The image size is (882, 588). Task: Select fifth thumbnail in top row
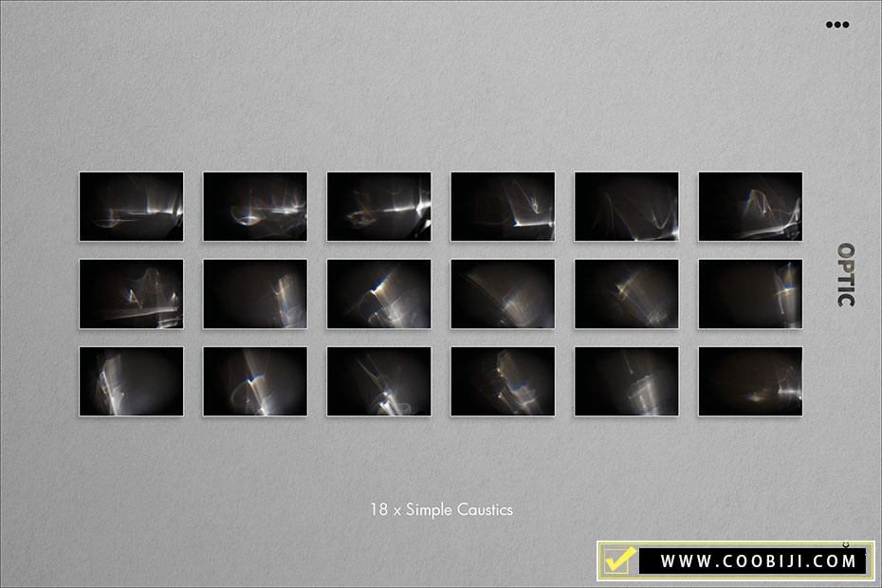[626, 206]
